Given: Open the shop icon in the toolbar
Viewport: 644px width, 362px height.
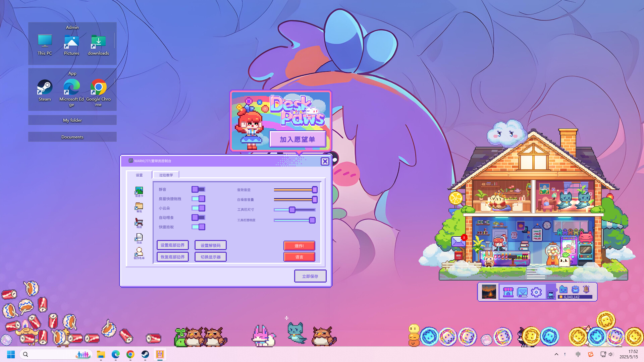Looking at the screenshot, I should (x=508, y=292).
